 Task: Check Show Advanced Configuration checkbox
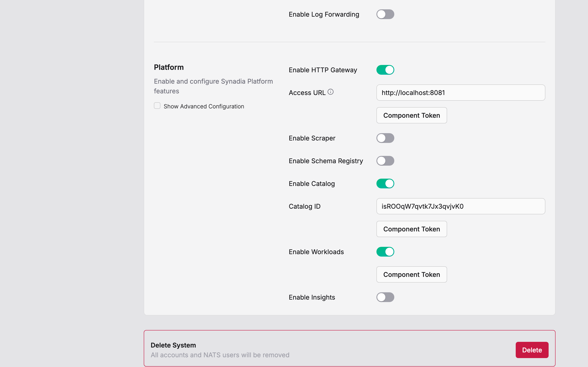tap(157, 106)
